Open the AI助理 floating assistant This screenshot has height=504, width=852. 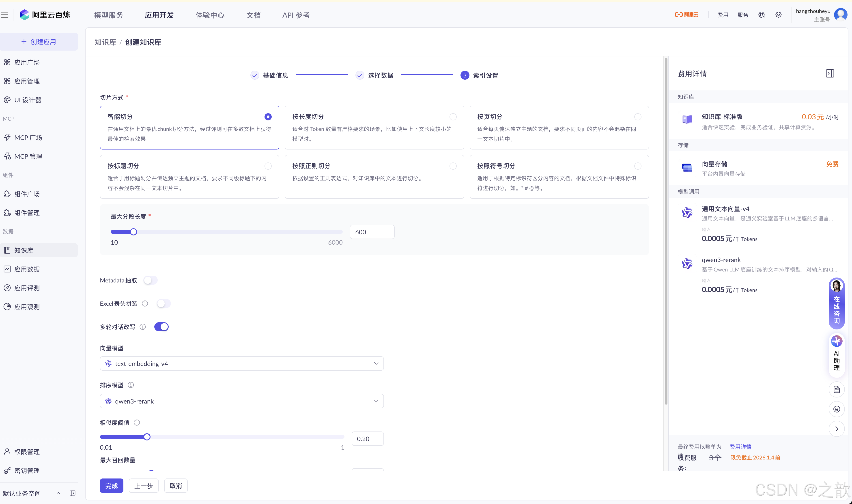point(836,355)
